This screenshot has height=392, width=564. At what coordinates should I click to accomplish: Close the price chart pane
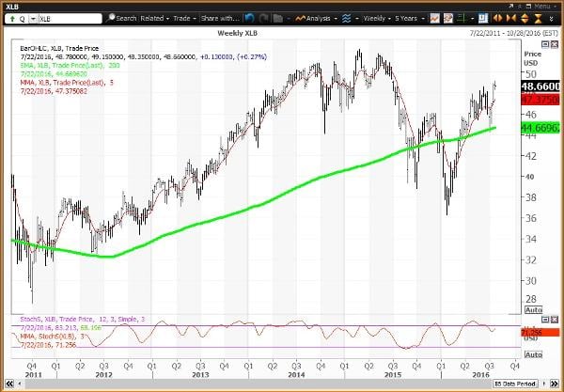[x=555, y=44]
